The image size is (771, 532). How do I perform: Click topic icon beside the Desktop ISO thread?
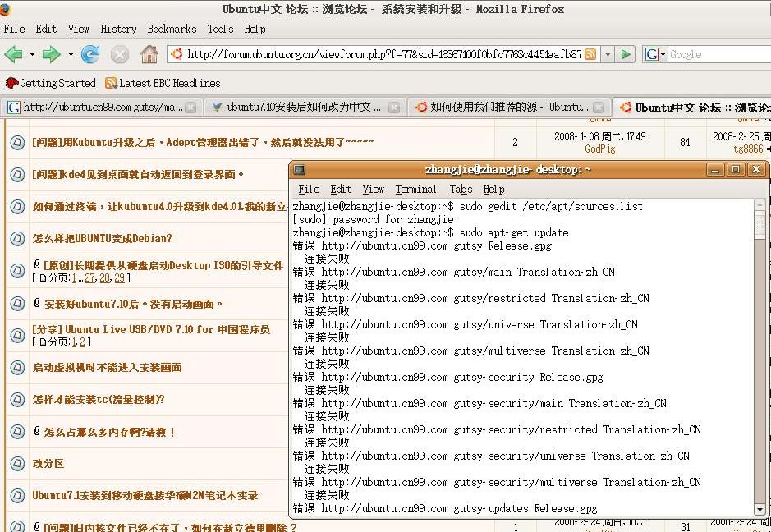[17, 271]
